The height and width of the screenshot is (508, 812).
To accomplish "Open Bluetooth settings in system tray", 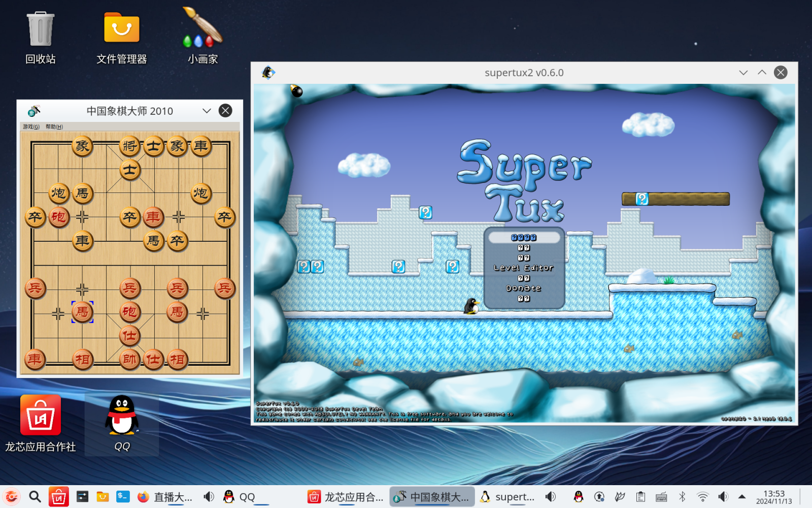I will coord(682,496).
